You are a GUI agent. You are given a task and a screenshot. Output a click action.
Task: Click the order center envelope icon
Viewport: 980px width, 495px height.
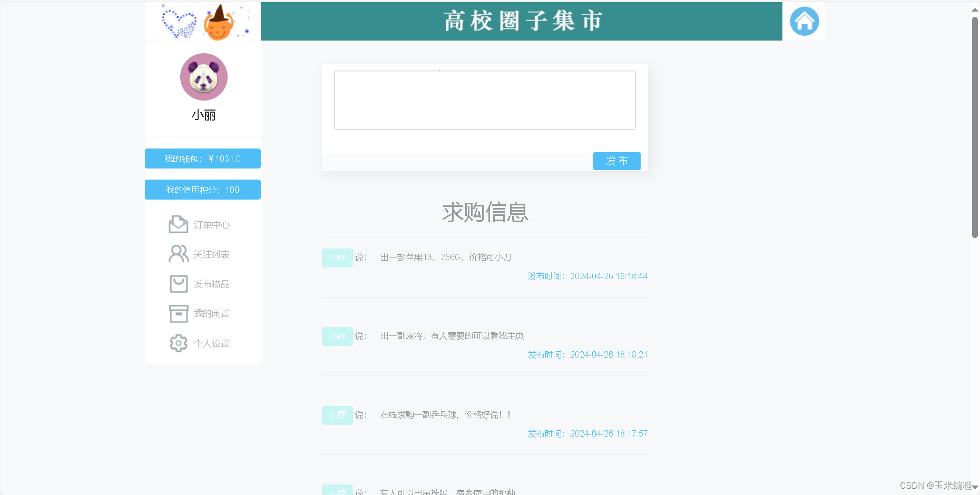[179, 224]
